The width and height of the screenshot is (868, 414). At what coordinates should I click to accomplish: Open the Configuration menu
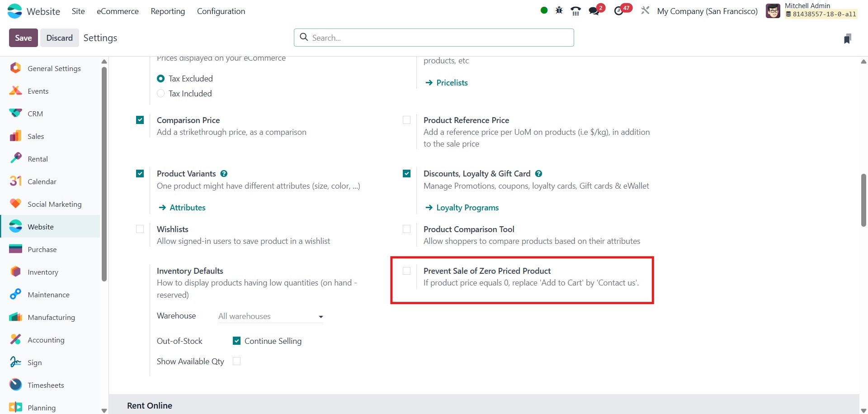coord(221,11)
